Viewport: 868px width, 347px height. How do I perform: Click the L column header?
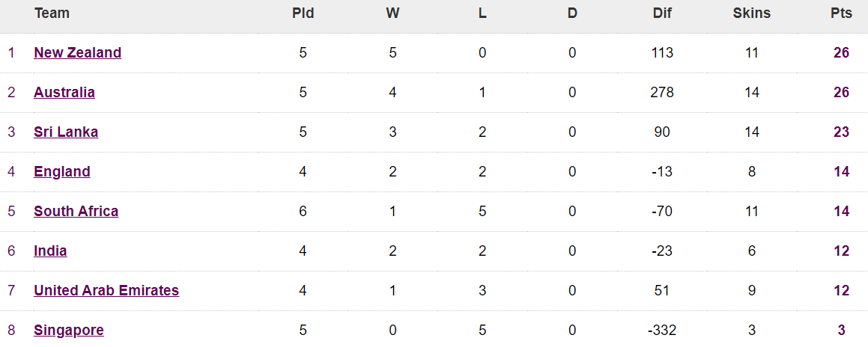click(482, 13)
